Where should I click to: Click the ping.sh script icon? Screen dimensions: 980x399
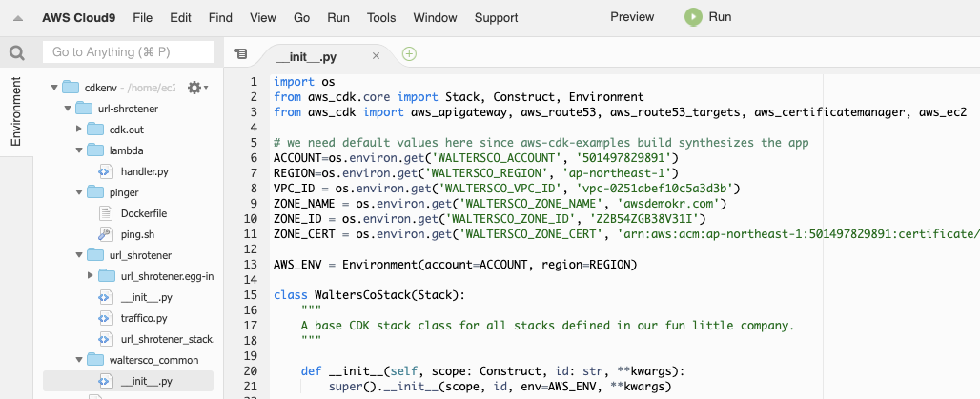coord(106,235)
